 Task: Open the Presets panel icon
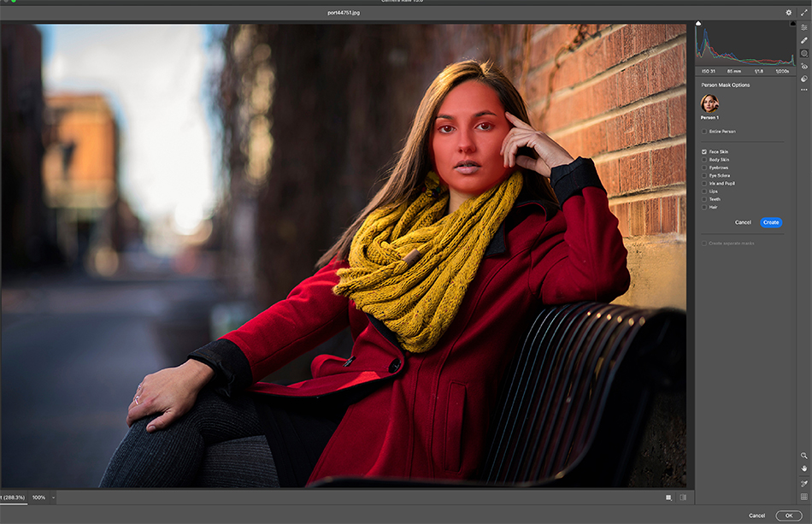(x=803, y=79)
